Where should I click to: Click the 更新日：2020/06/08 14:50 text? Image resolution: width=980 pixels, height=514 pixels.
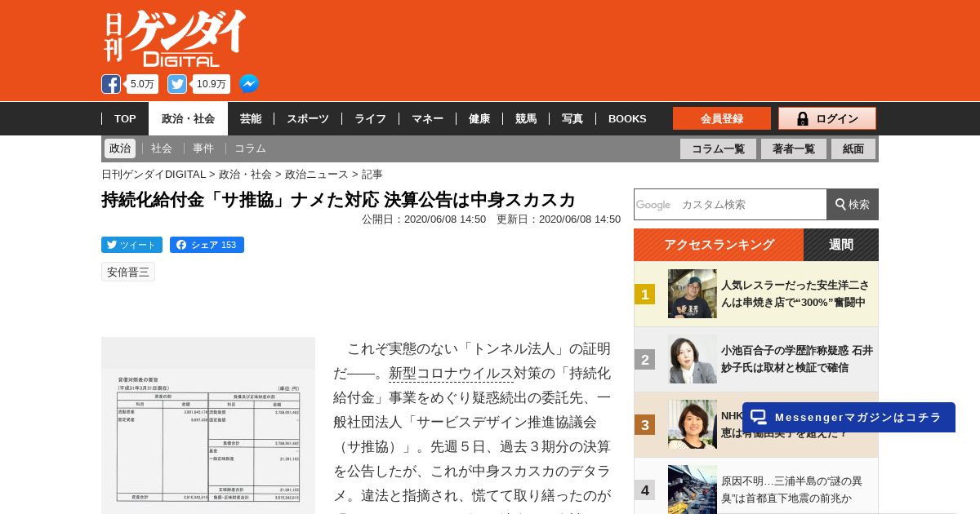(559, 219)
